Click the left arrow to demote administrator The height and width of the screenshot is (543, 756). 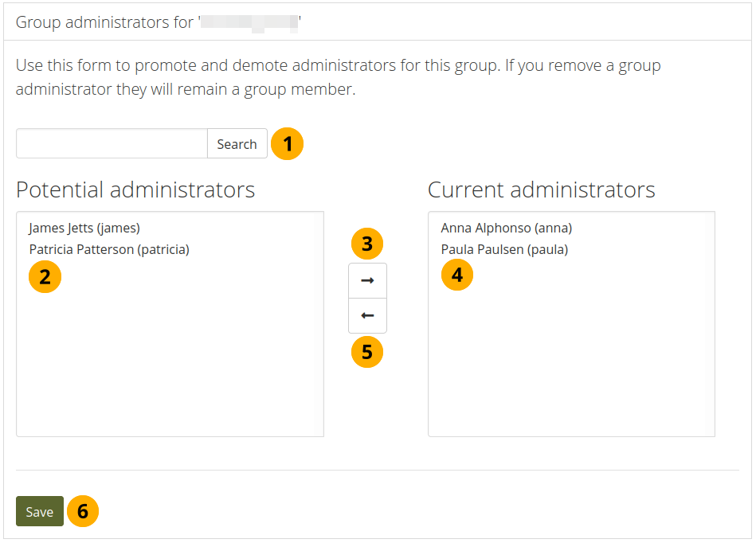coord(367,316)
